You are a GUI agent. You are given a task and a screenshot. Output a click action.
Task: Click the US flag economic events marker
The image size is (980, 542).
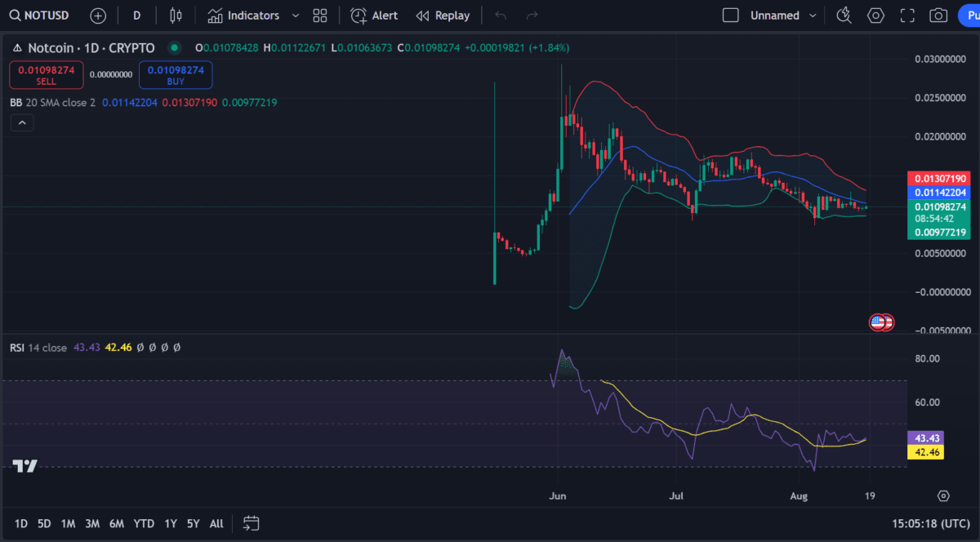pos(878,322)
